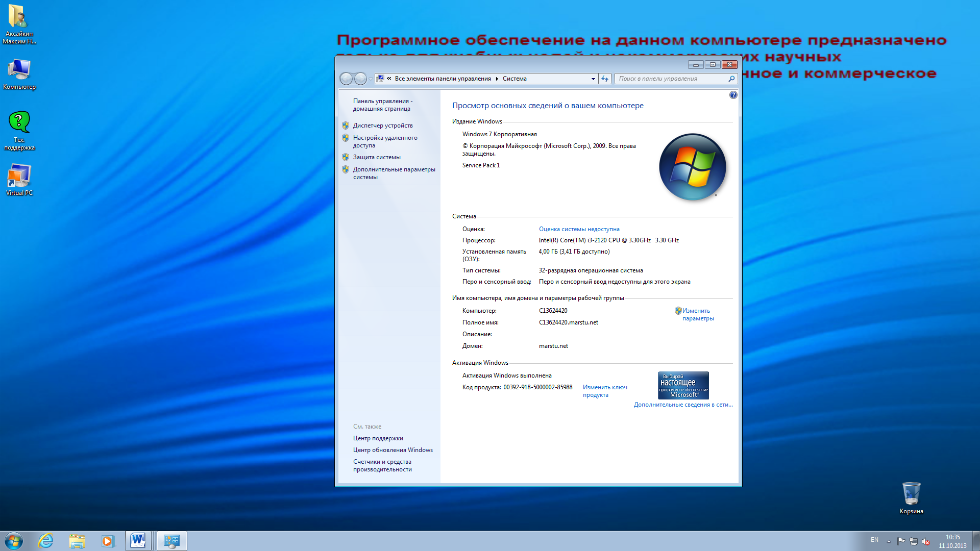Expand the arrow before Система breadcrumb
Viewport: 980px width, 551px height.
(497, 79)
